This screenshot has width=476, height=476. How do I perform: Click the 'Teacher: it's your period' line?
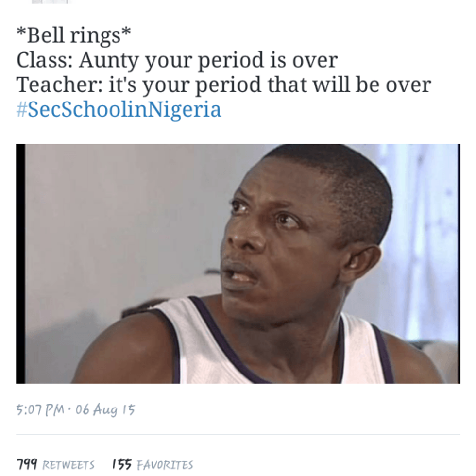pyautogui.click(x=224, y=85)
